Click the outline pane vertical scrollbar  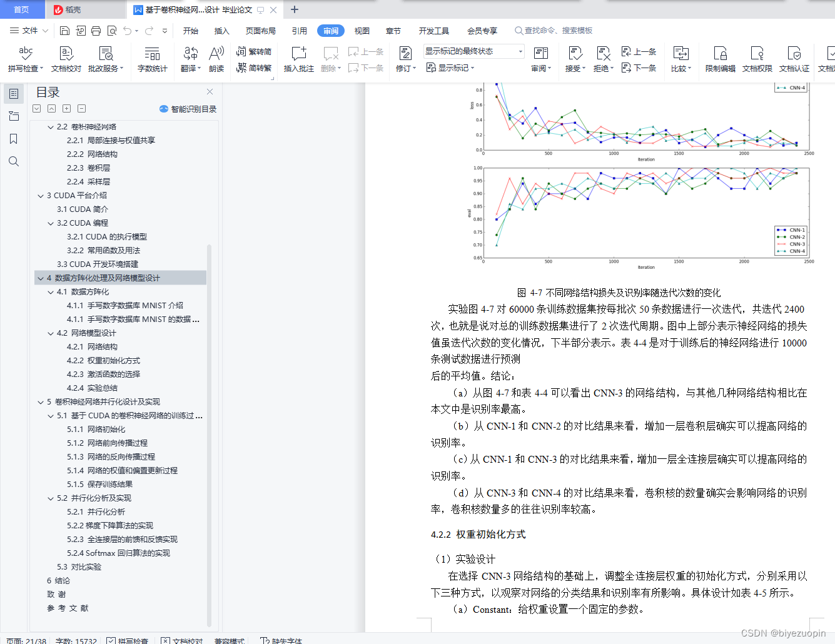click(210, 435)
